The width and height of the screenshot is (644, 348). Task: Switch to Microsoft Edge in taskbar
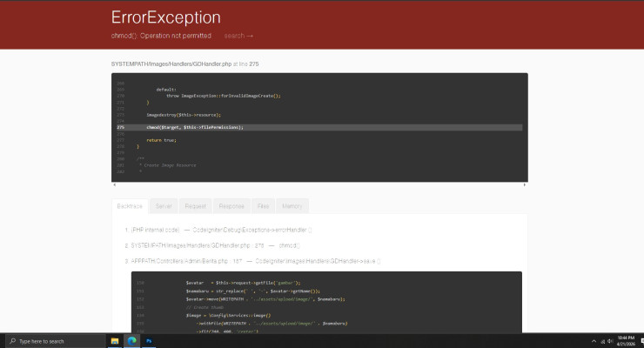coord(132,341)
